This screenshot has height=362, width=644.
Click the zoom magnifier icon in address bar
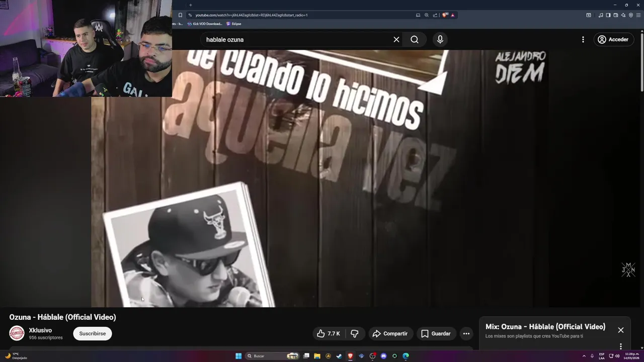point(427,15)
